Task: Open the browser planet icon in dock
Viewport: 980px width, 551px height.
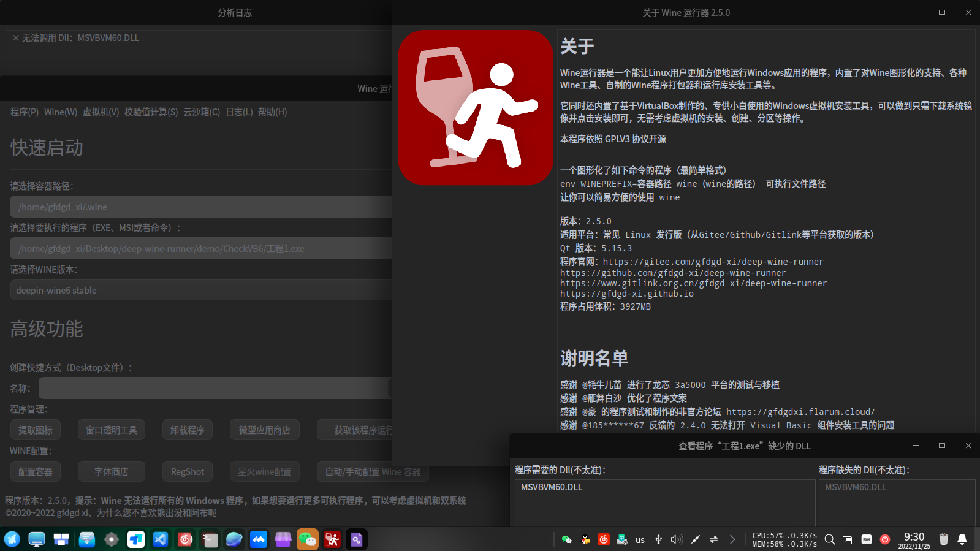Action: (x=234, y=539)
